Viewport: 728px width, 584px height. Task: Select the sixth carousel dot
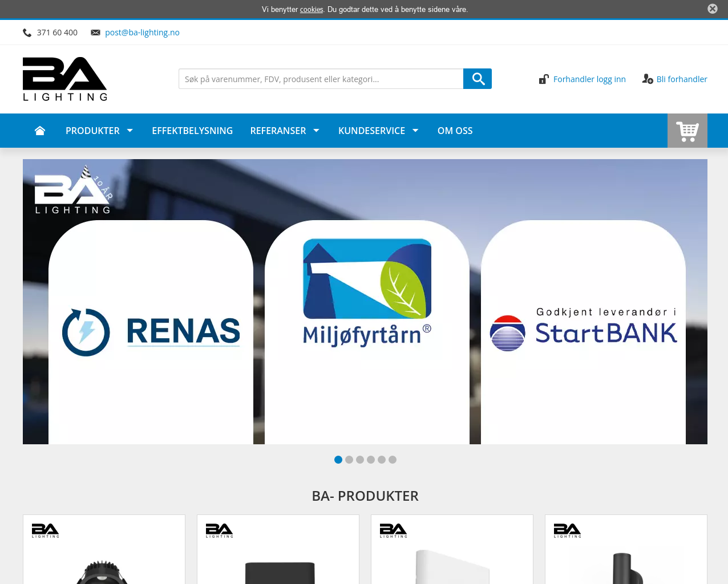pyautogui.click(x=393, y=460)
